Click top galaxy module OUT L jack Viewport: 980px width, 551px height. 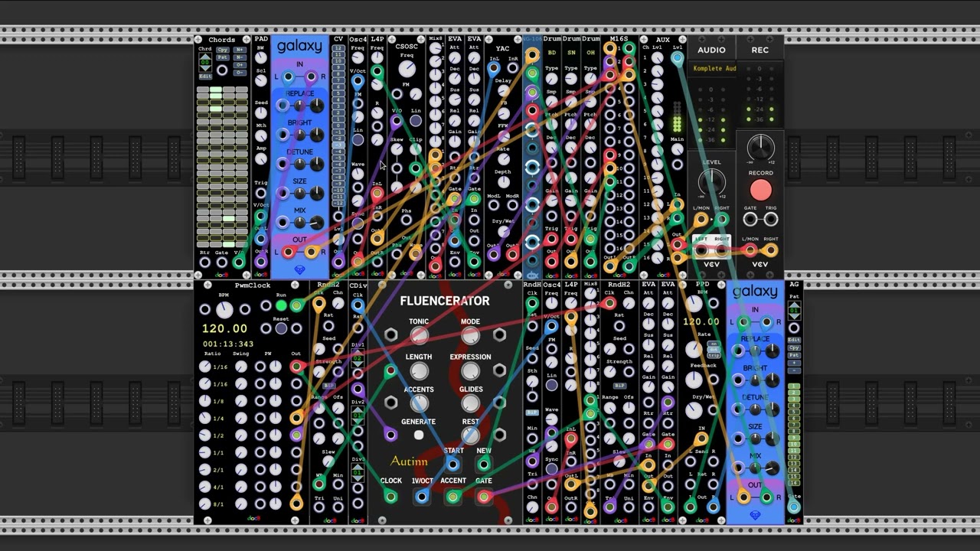tap(288, 253)
